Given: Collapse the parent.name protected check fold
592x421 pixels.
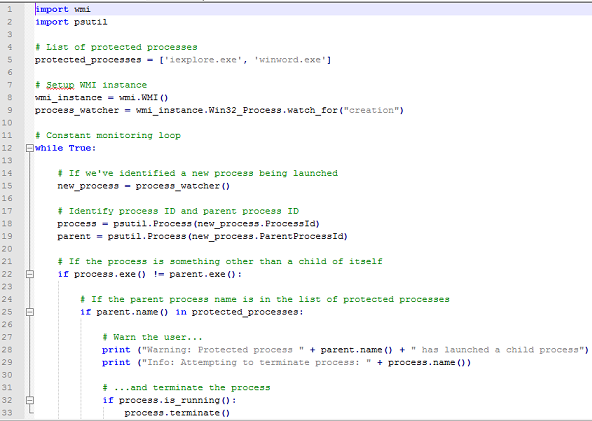Looking at the screenshot, I should tap(30, 312).
